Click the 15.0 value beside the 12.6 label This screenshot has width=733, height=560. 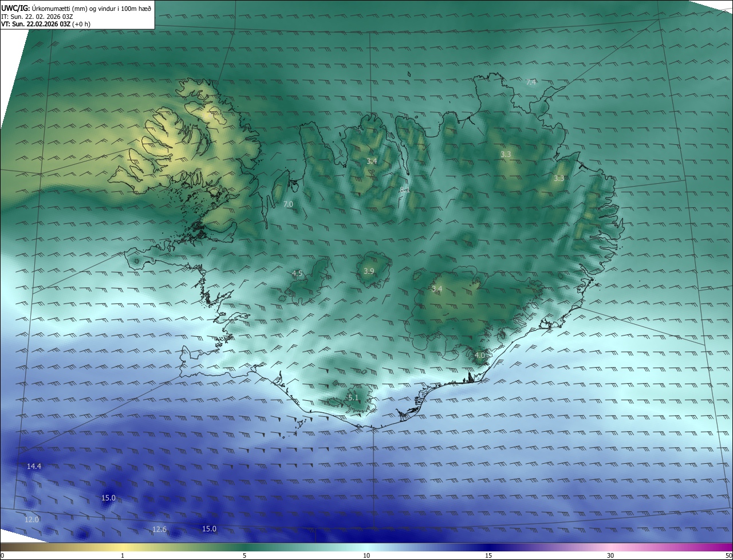tap(210, 529)
